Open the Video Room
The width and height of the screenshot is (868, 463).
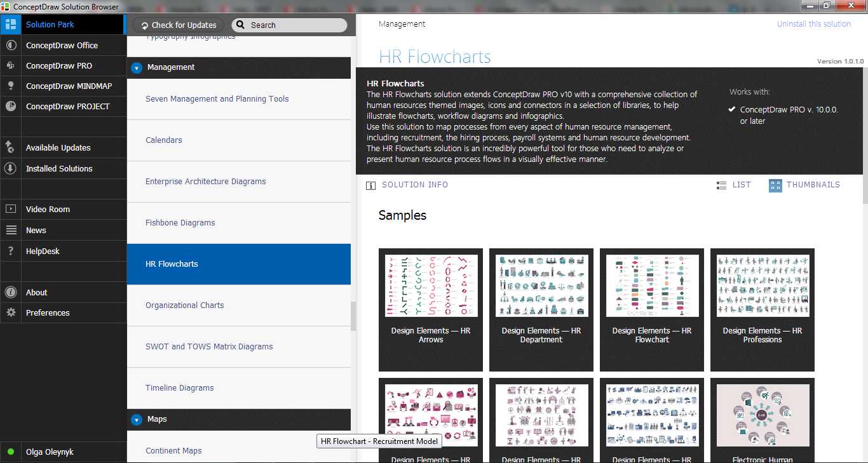(64, 209)
